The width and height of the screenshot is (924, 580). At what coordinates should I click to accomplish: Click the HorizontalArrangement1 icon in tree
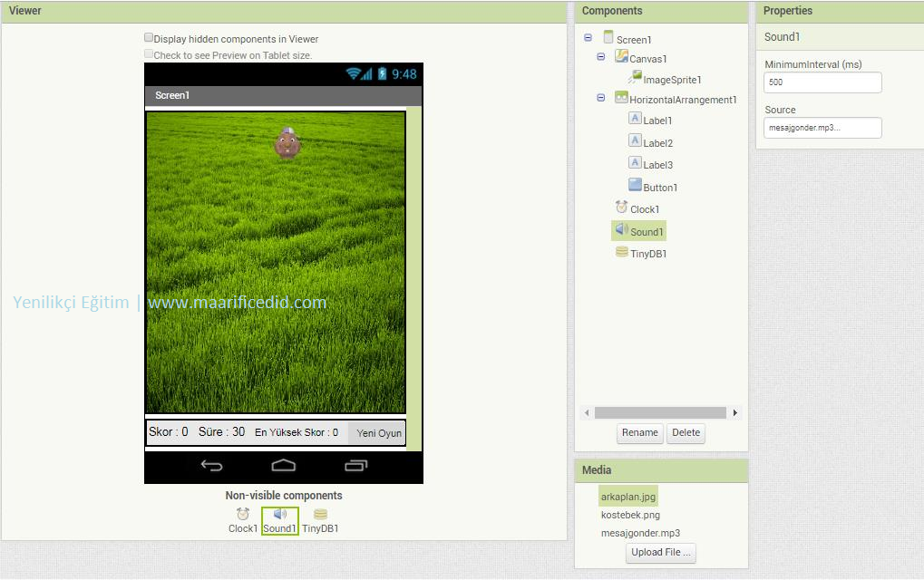pos(621,97)
